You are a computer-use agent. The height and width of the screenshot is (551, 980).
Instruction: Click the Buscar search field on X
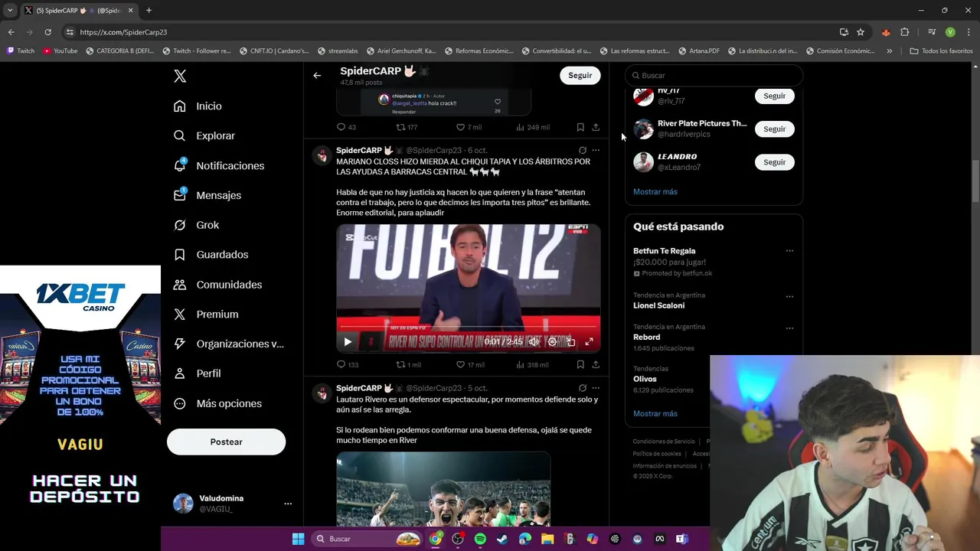(714, 75)
